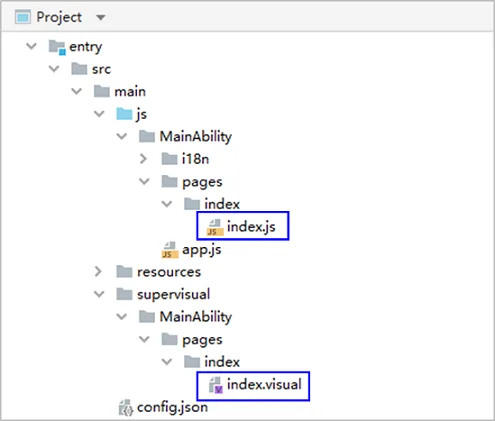This screenshot has height=421, width=495.
Task: Open app.js in the tree
Action: 202,250
